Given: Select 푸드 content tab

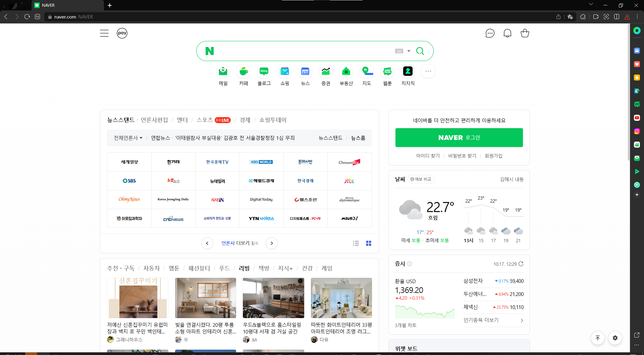Looking at the screenshot, I should (224, 268).
